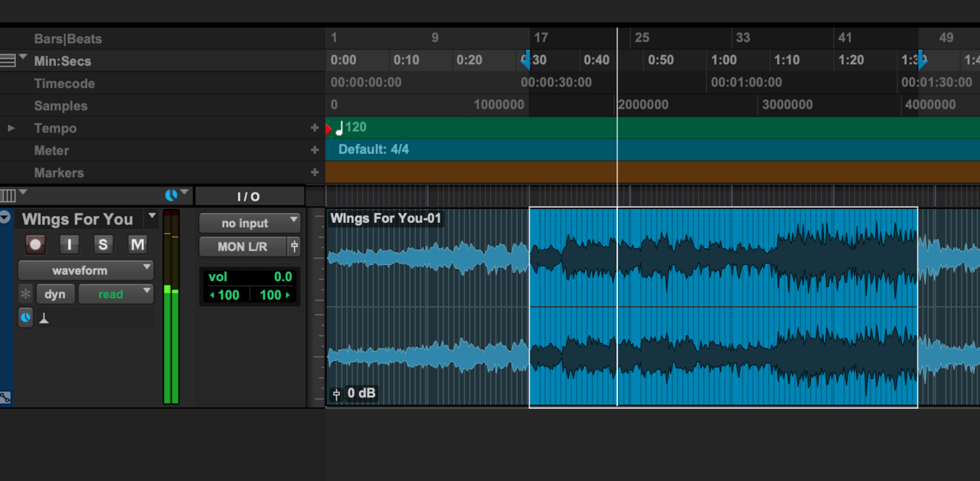980x481 pixels.
Task: Click the dyn button on the track
Action: [x=54, y=294]
